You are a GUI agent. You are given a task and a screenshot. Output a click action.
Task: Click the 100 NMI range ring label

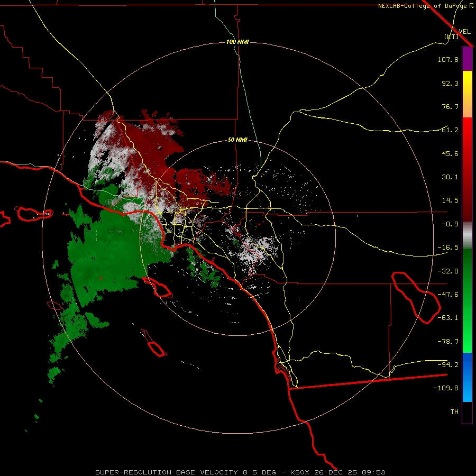[237, 42]
